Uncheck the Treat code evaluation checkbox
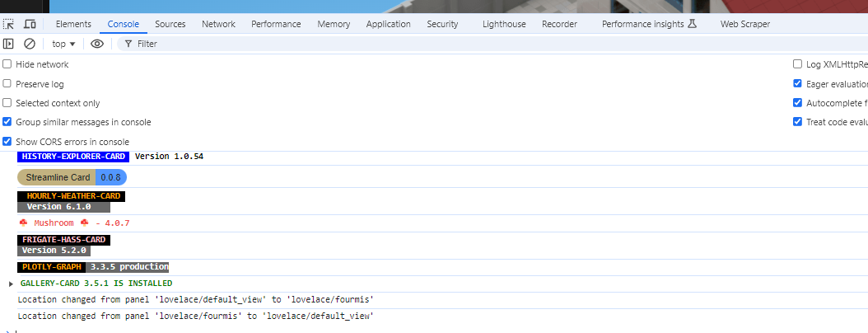The height and width of the screenshot is (333, 868). 798,122
